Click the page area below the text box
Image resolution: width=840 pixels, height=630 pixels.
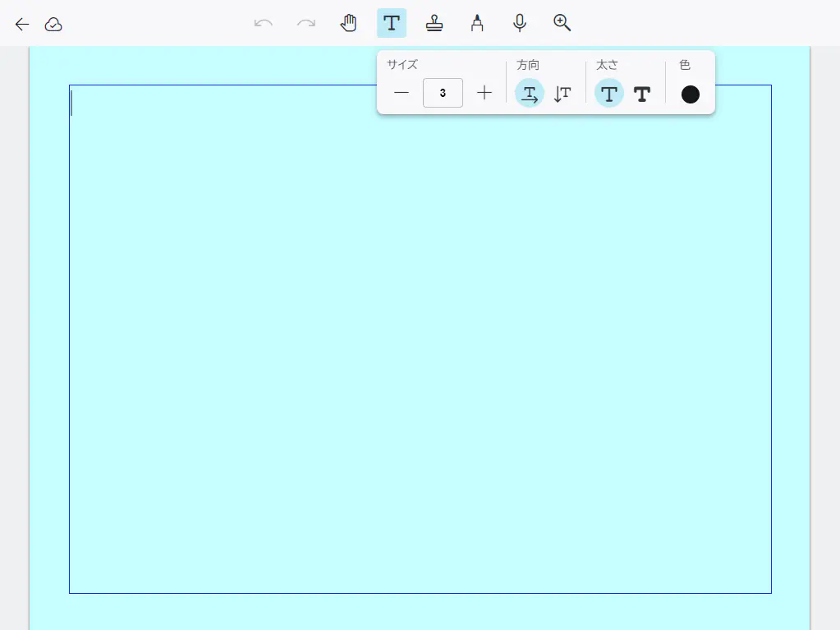coord(420,611)
